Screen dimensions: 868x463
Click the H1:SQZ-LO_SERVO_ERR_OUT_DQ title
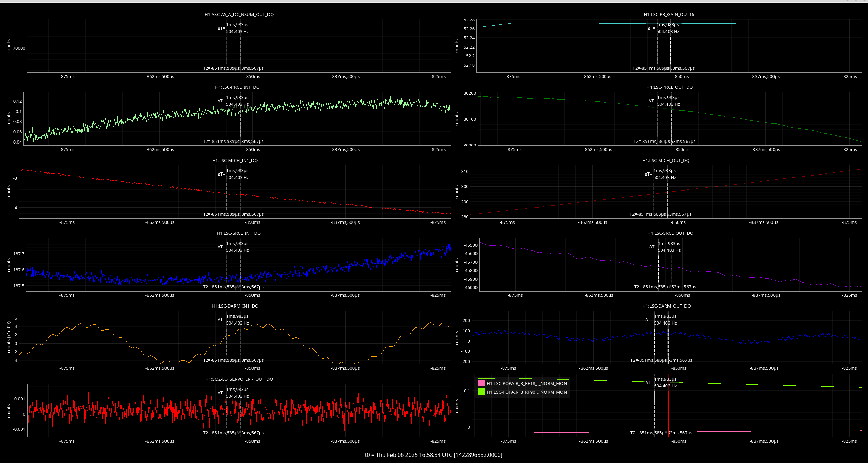pyautogui.click(x=239, y=379)
